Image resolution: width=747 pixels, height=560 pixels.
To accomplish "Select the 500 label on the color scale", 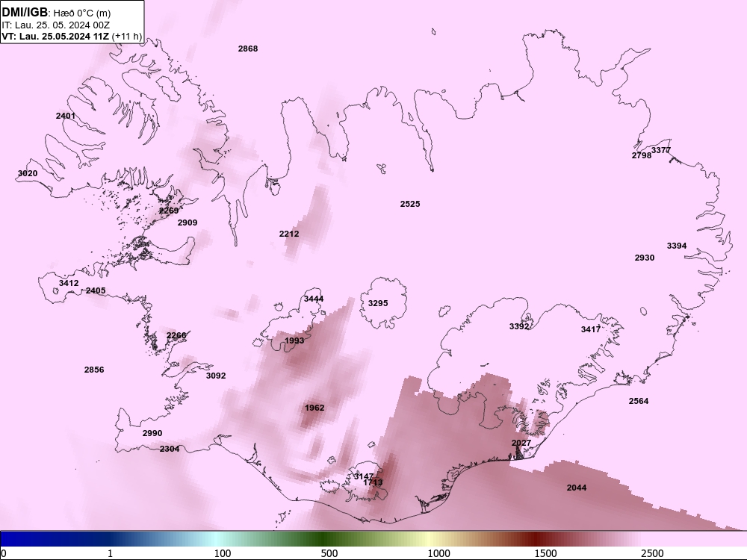I will tap(329, 553).
